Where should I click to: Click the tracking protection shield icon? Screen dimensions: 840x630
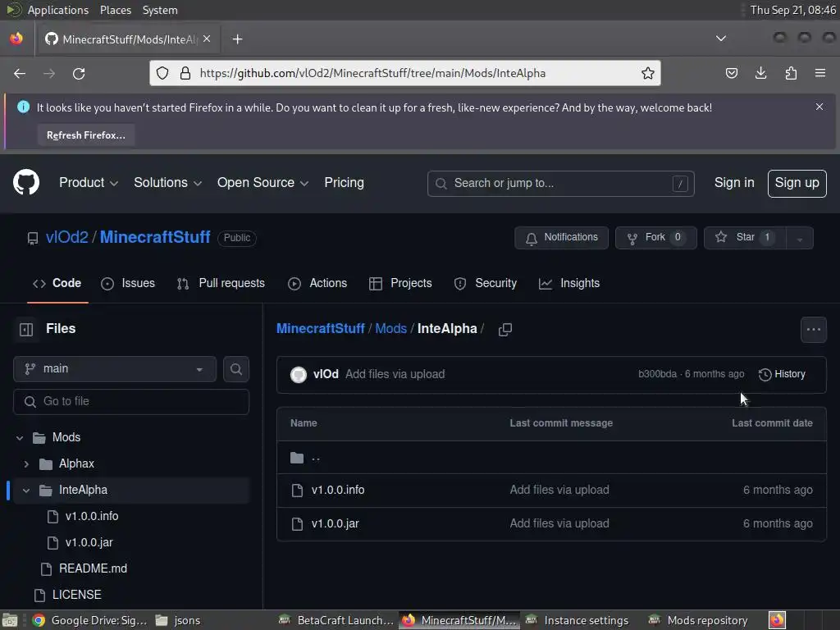coord(162,73)
